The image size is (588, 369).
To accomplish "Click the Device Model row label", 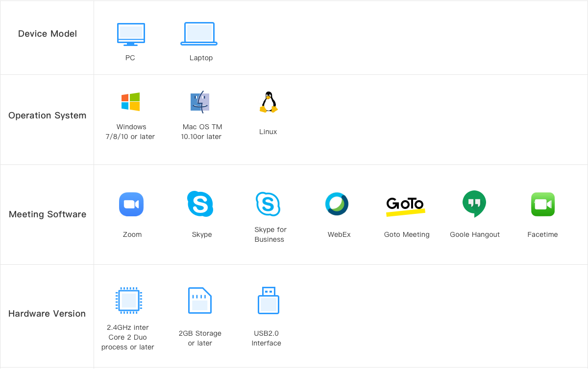I will point(48,34).
